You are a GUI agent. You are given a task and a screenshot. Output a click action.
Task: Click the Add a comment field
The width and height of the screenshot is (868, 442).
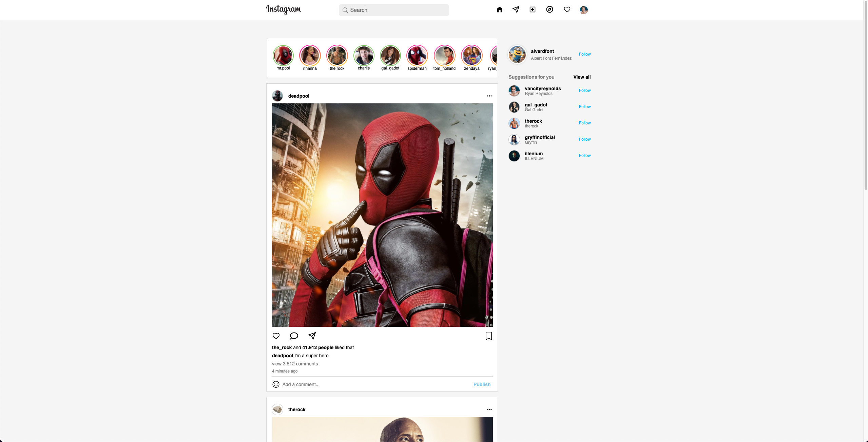(376, 384)
